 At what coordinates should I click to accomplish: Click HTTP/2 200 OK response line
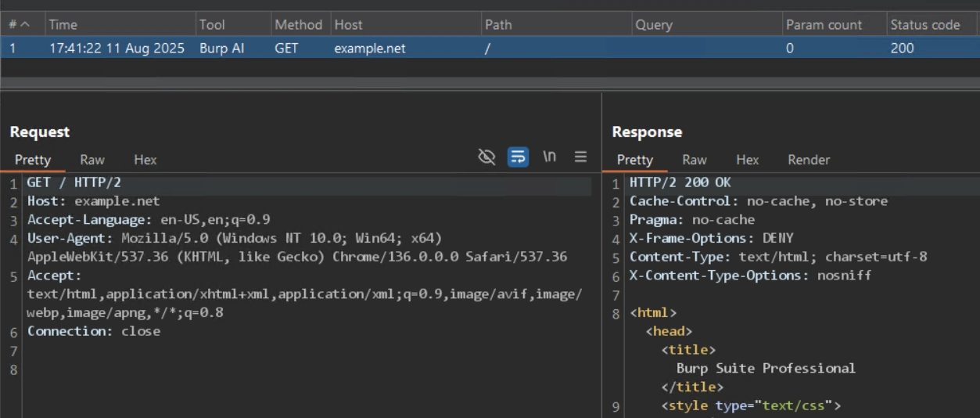pyautogui.click(x=680, y=182)
